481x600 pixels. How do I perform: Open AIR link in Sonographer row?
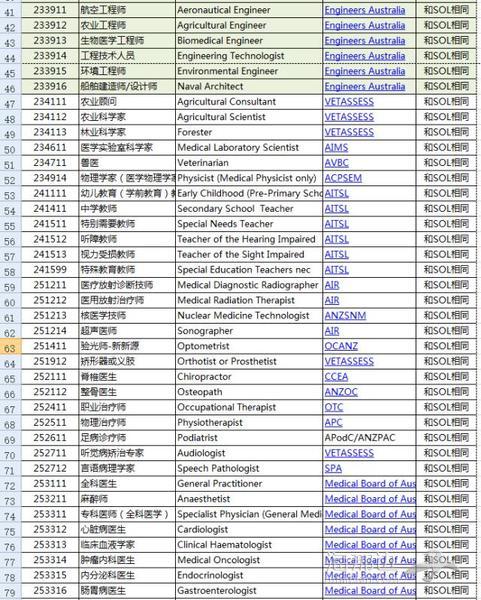332,331
